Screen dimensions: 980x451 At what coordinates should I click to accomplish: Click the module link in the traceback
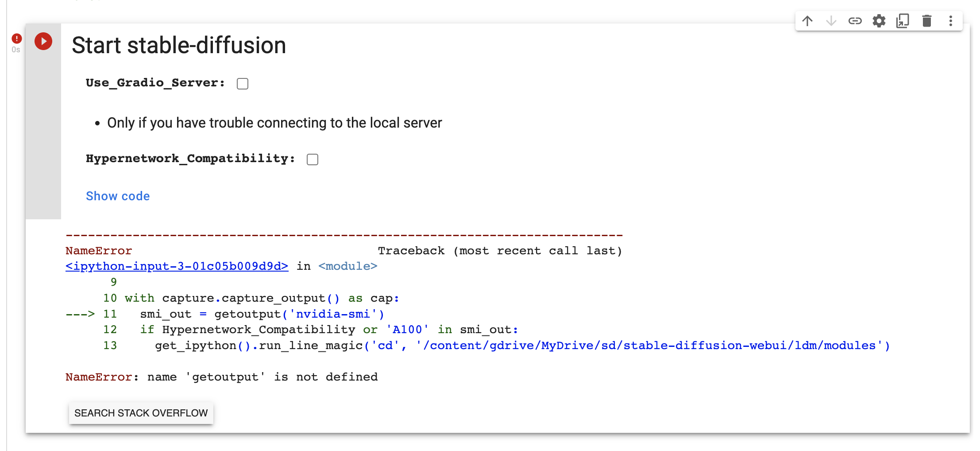[347, 266]
